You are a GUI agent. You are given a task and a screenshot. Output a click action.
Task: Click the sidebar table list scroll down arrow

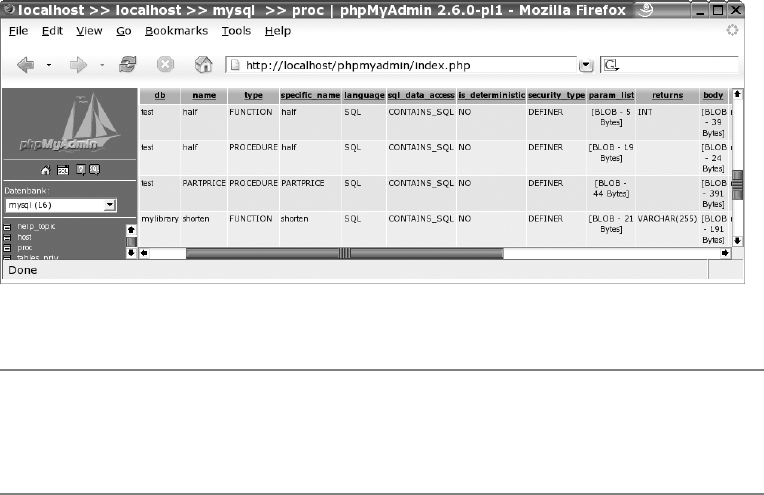click(x=131, y=253)
